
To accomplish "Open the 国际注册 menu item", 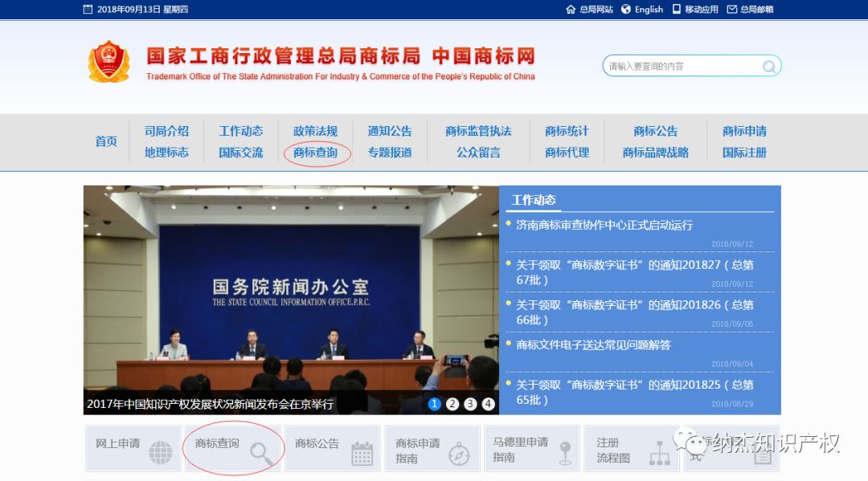I will pyautogui.click(x=743, y=153).
